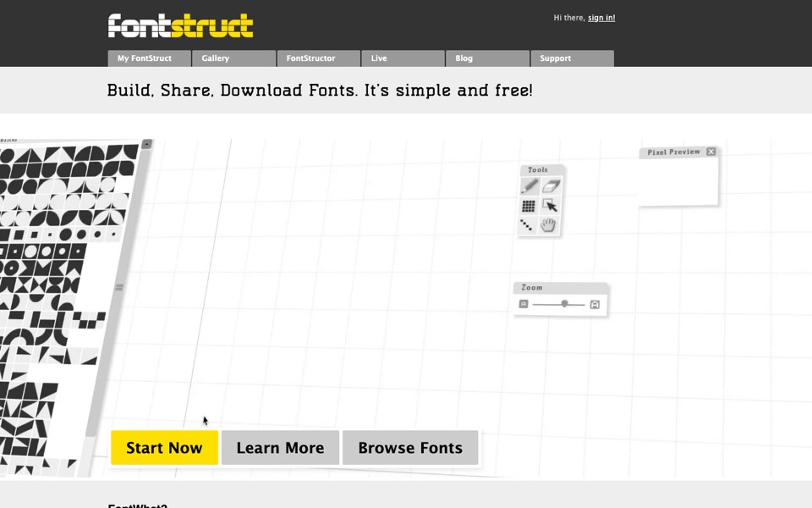The width and height of the screenshot is (812, 508).
Task: Click the zoom in icon in Zoom panel
Action: tap(595, 305)
